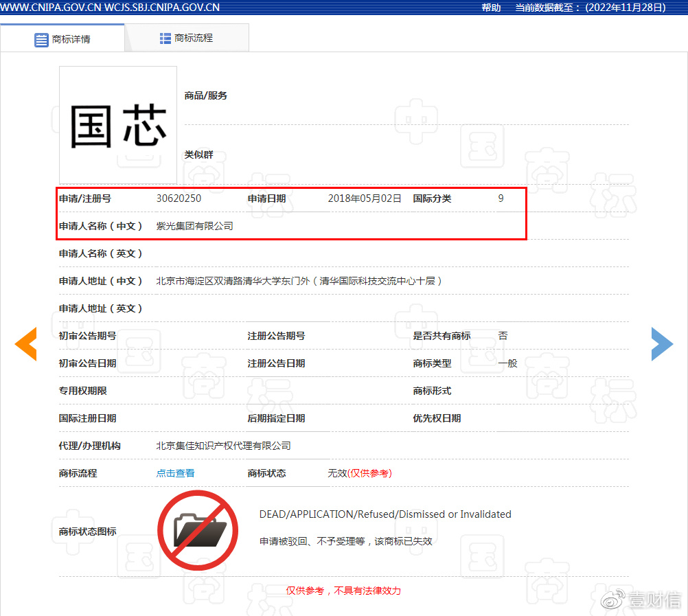Image resolution: width=688 pixels, height=616 pixels.
Task: Click the 国际注册日期 label
Action: tap(87, 418)
